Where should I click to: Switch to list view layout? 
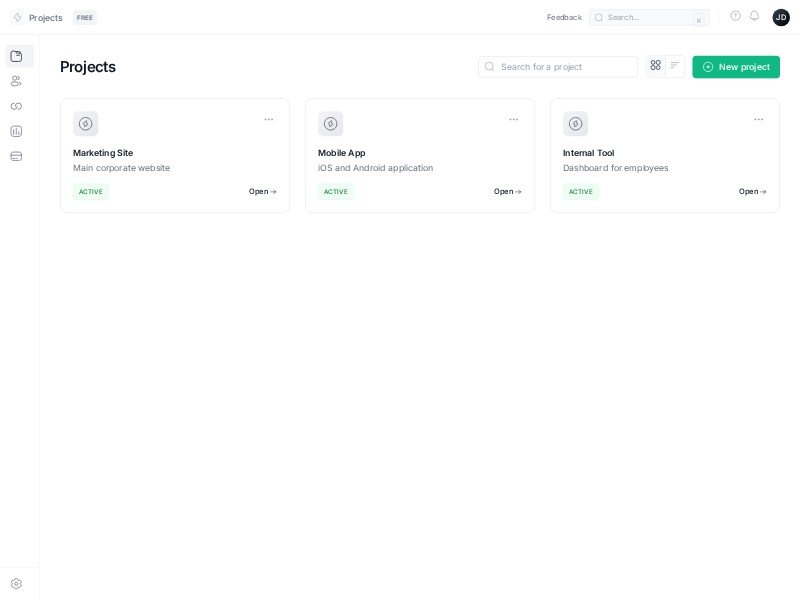pos(675,65)
